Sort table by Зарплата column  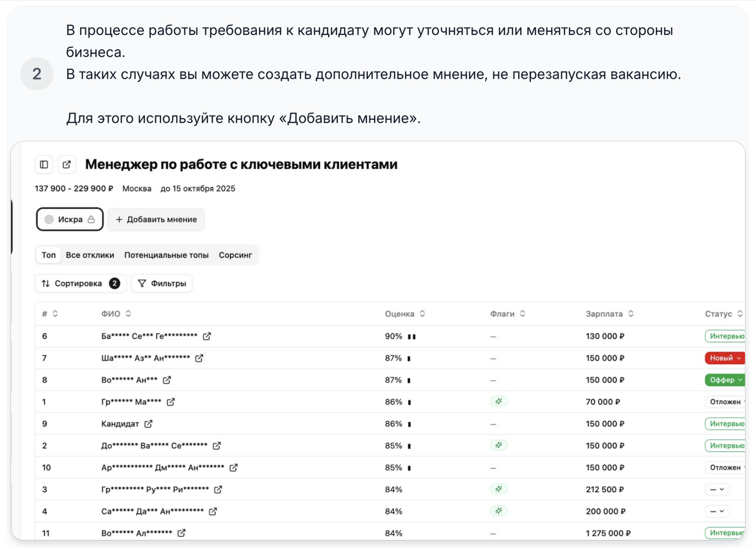click(x=631, y=314)
